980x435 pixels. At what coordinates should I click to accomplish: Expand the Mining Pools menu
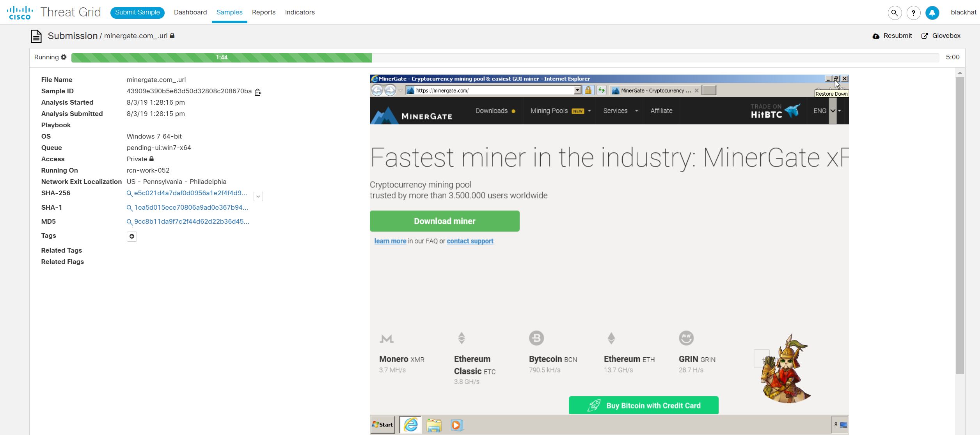click(560, 111)
